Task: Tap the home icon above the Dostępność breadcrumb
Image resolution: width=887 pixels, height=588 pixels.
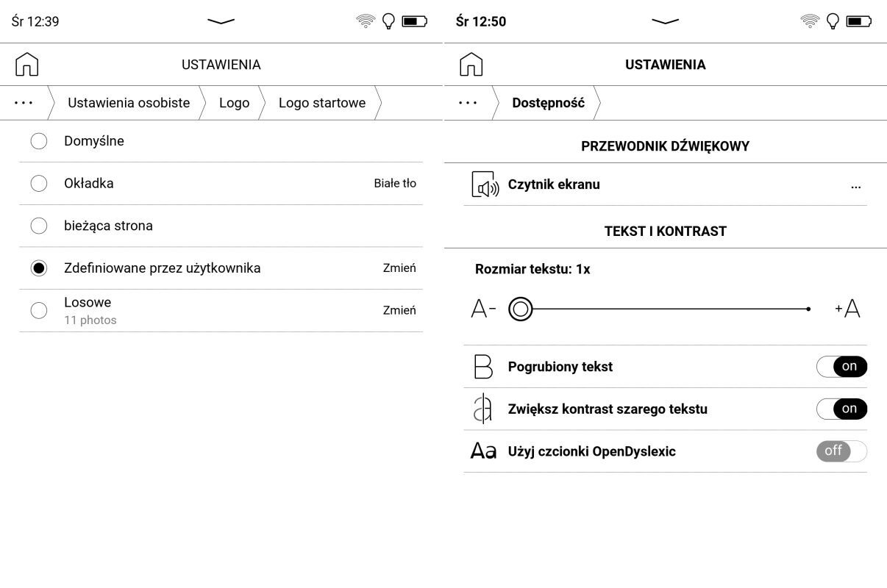Action: click(471, 65)
